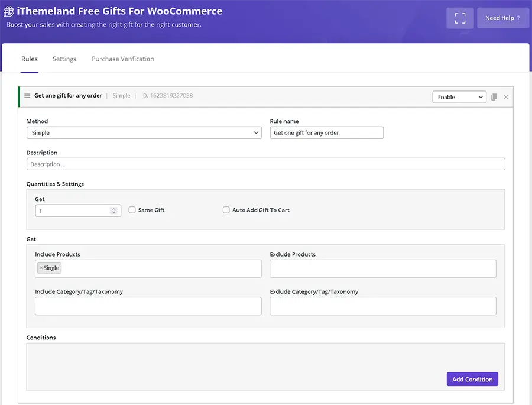Click the Get quantity spinner arrows
Viewport: 532px width, 405px height.
[x=113, y=210]
